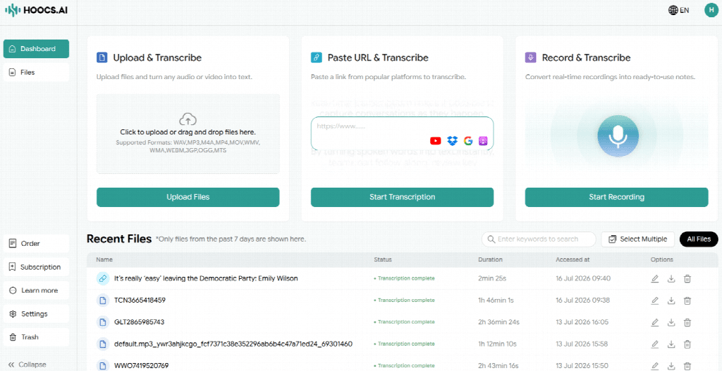Click the 1h 12min 10s duration cell
Image resolution: width=722 pixels, height=371 pixels.
pos(497,344)
